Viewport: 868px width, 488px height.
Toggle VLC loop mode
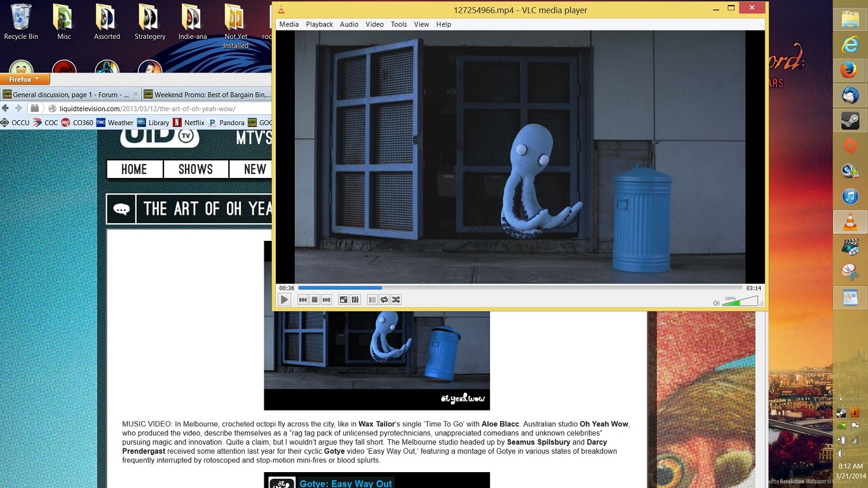[384, 300]
